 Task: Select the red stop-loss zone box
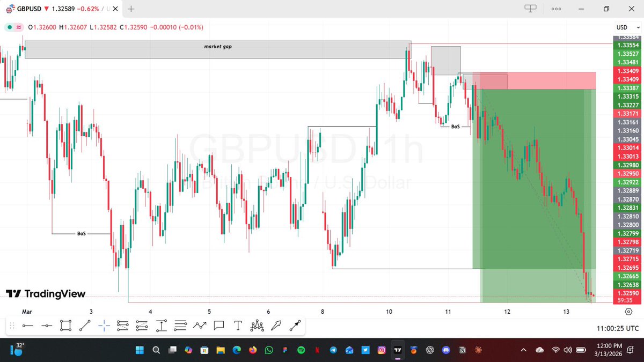(x=534, y=80)
